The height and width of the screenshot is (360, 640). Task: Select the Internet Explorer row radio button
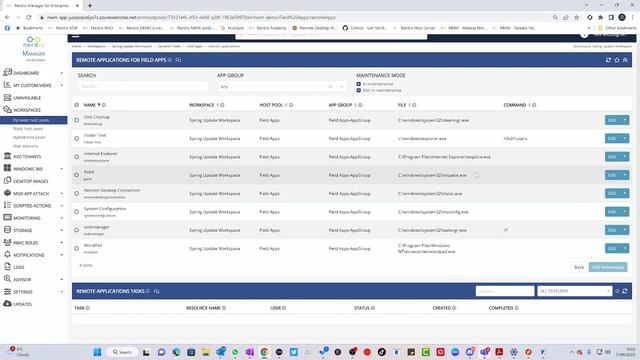pos(76,157)
